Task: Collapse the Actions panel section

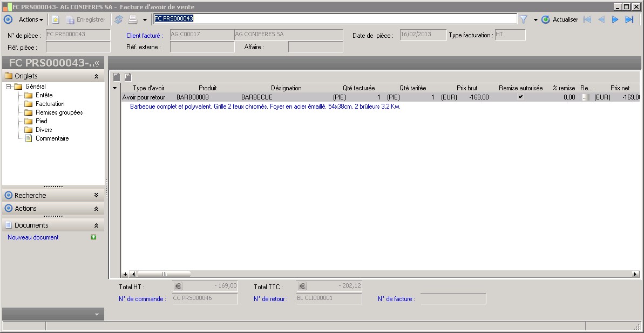Action: click(x=96, y=209)
